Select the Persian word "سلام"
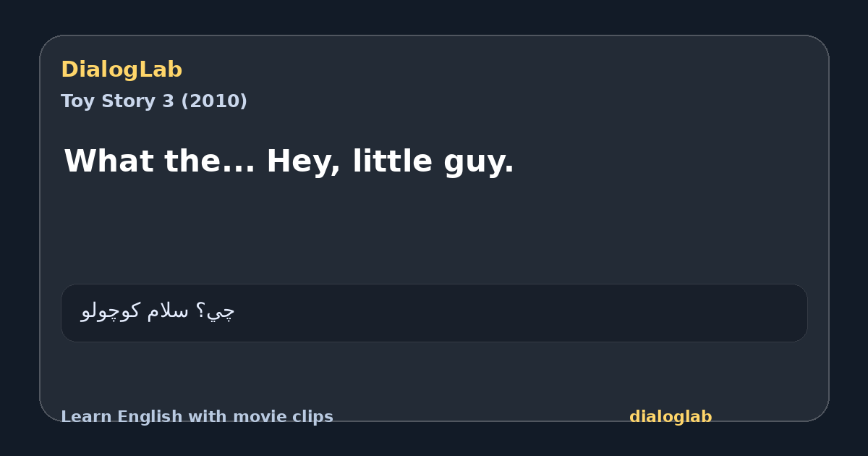Screen dimensions: 868x456 click(168, 311)
